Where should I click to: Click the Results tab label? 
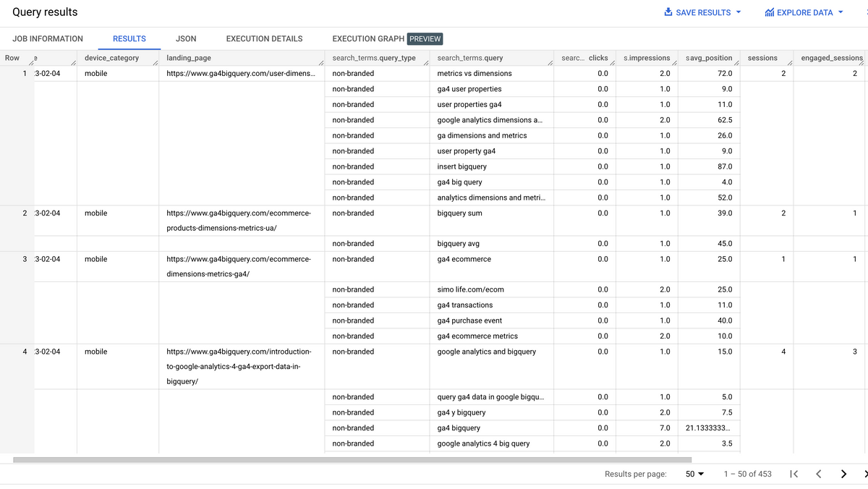coord(129,38)
